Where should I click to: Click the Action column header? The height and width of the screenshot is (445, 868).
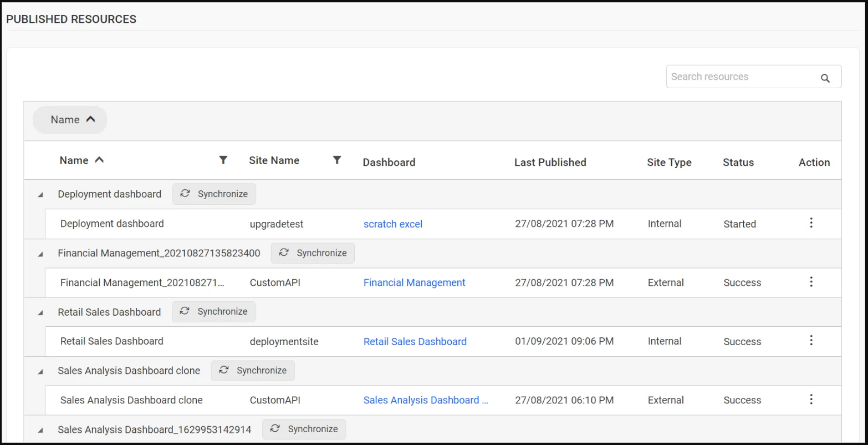pyautogui.click(x=814, y=163)
